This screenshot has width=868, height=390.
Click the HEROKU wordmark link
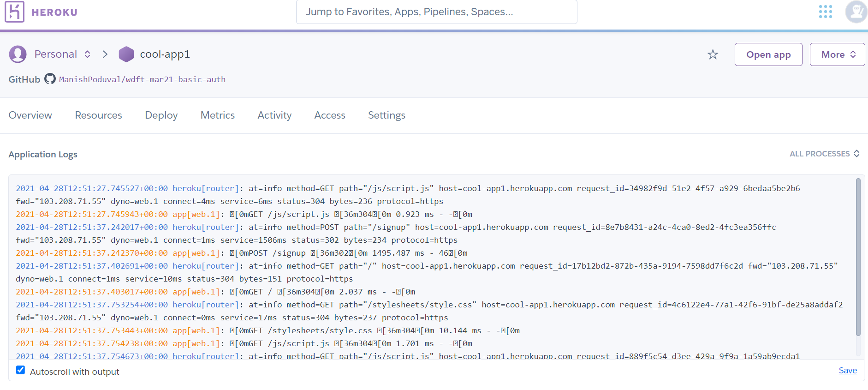[x=54, y=12]
